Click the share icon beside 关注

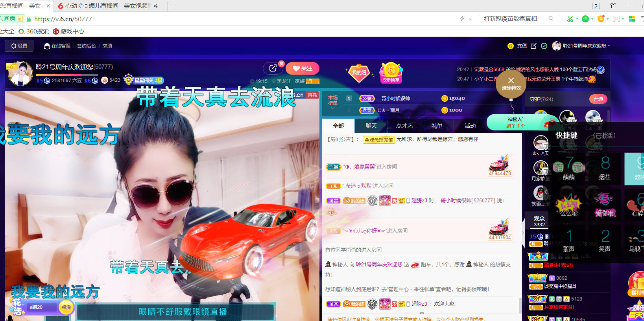coord(273,68)
